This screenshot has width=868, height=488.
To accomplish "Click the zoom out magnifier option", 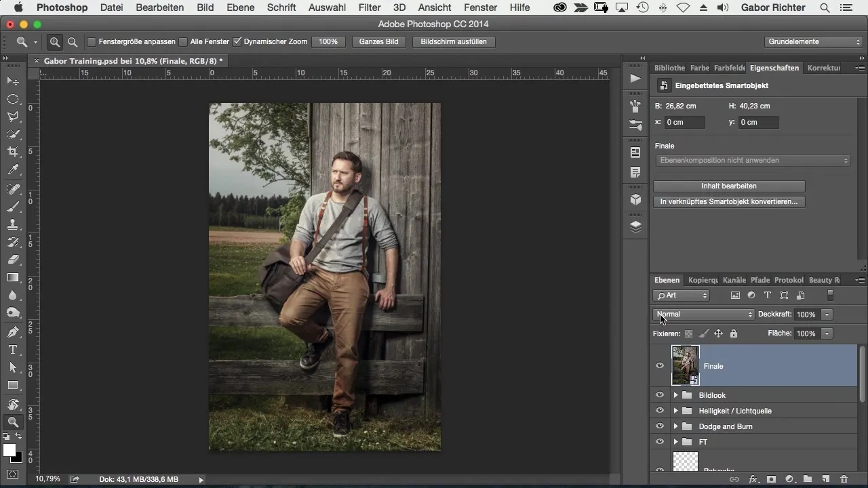I will click(x=72, y=42).
